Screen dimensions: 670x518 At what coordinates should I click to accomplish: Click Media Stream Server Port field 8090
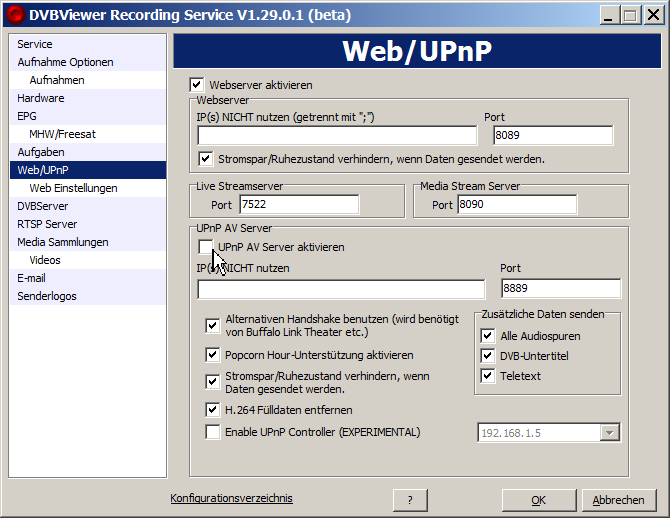pyautogui.click(x=517, y=204)
